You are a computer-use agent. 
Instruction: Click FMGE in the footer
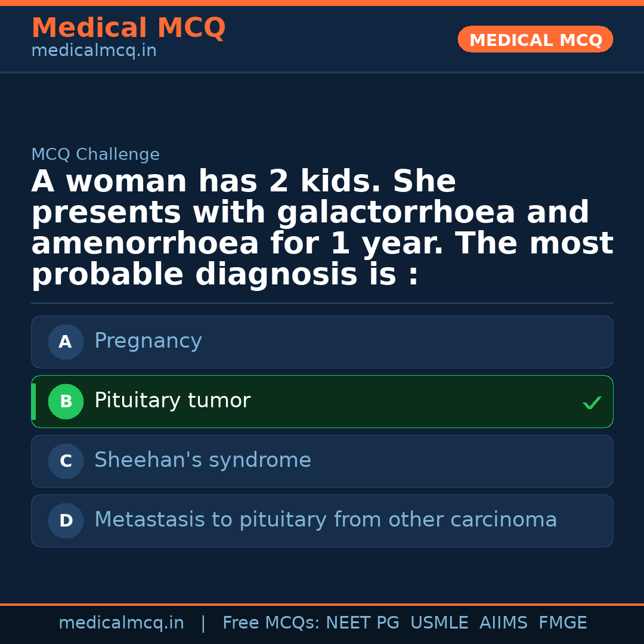coord(562,623)
